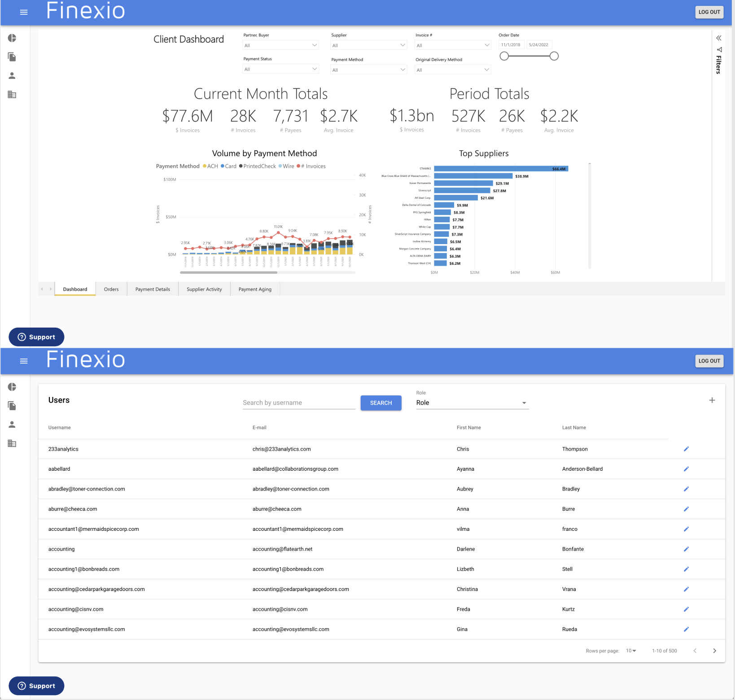Open hamburger menu in top Finexio header
This screenshot has width=735, height=700.
pos(24,12)
